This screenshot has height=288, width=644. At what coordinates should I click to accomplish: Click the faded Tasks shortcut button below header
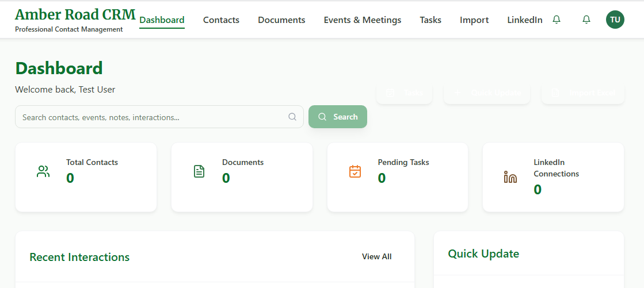[x=404, y=93]
